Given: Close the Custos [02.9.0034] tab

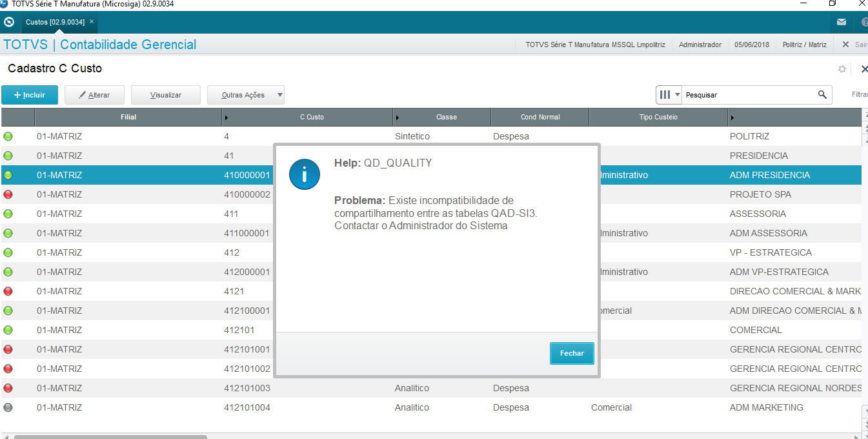Looking at the screenshot, I should pyautogui.click(x=92, y=22).
